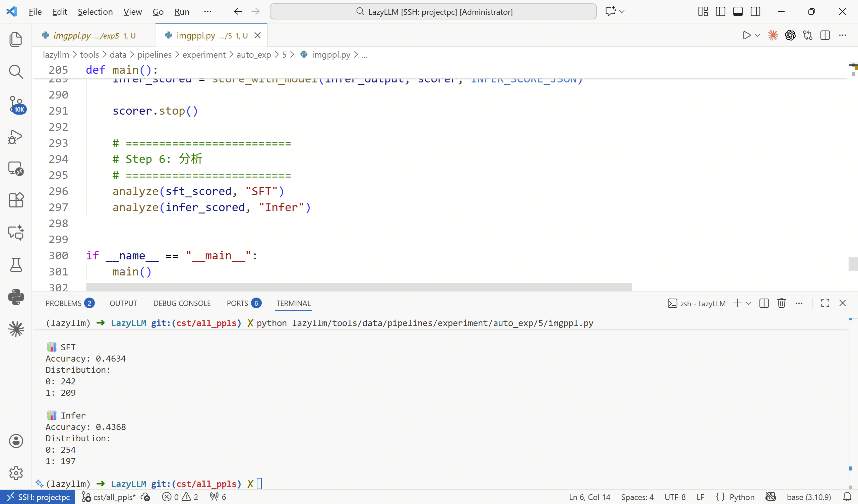The width and height of the screenshot is (858, 504).
Task: Open the Testing flask view
Action: (x=16, y=265)
